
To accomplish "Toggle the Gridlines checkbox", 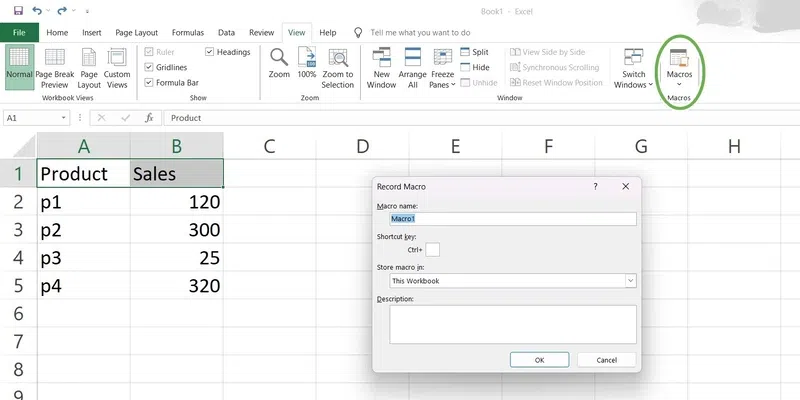I will click(x=149, y=67).
